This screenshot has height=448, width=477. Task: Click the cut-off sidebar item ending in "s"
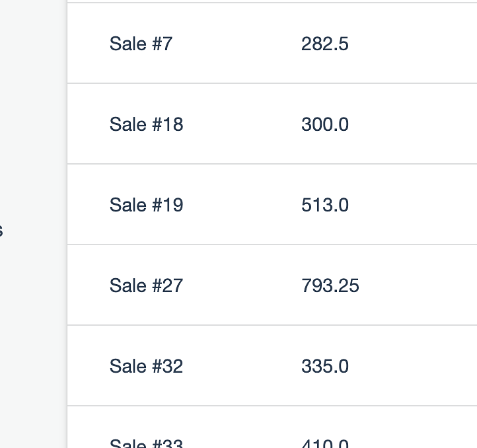click(x=1, y=231)
